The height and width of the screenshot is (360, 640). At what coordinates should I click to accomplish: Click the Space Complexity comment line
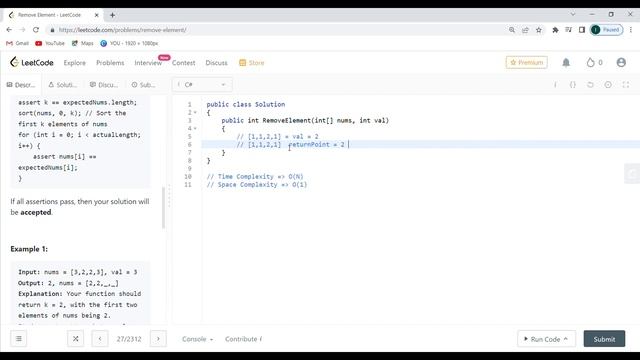(257, 184)
